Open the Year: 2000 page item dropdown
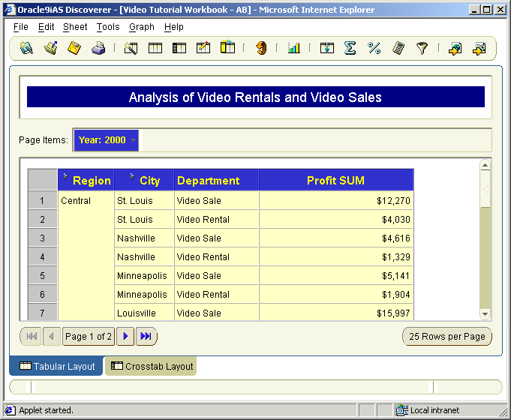 (x=107, y=140)
